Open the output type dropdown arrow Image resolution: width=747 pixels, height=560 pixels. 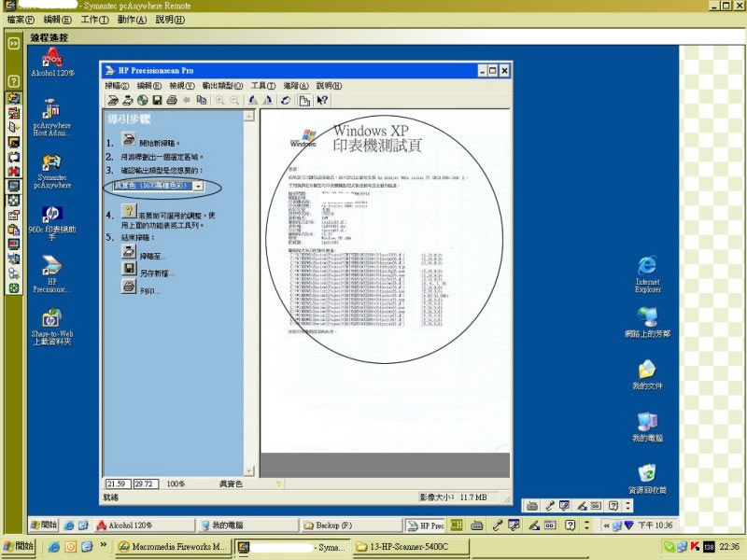(x=198, y=186)
